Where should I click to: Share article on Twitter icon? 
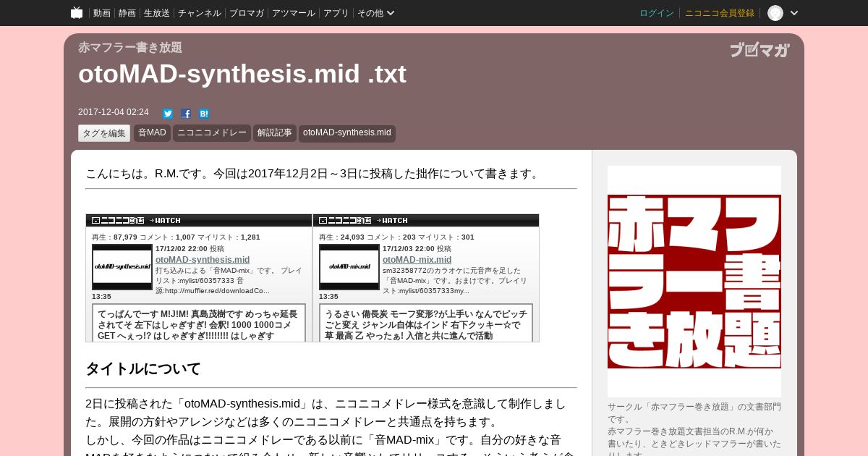pyautogui.click(x=168, y=114)
